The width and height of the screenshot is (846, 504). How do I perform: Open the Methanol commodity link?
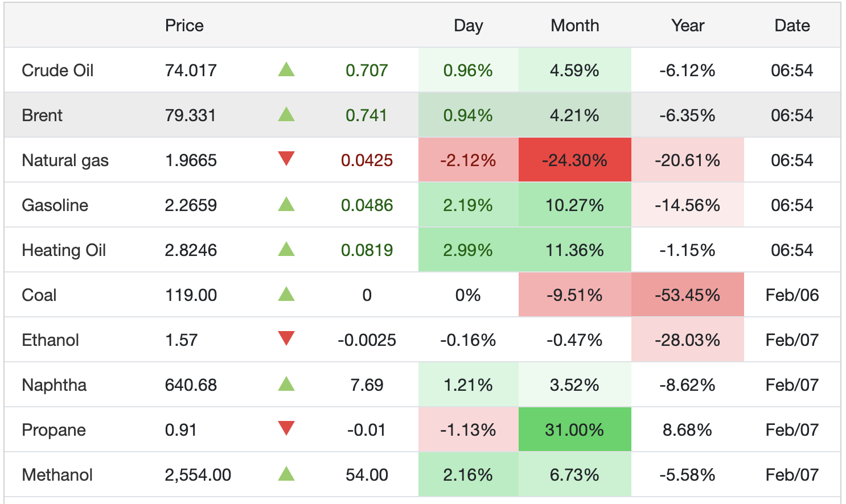pyautogui.click(x=58, y=475)
